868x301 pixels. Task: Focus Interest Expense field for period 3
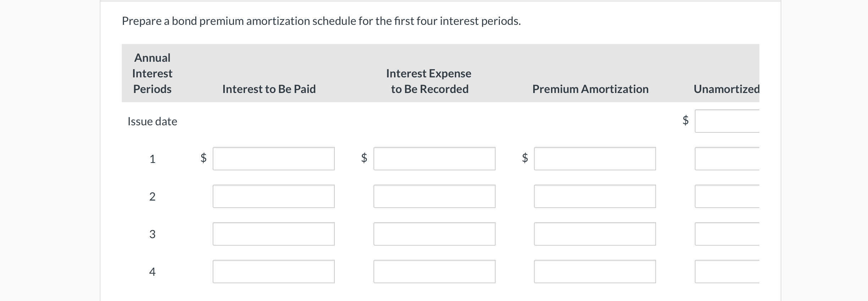(435, 234)
